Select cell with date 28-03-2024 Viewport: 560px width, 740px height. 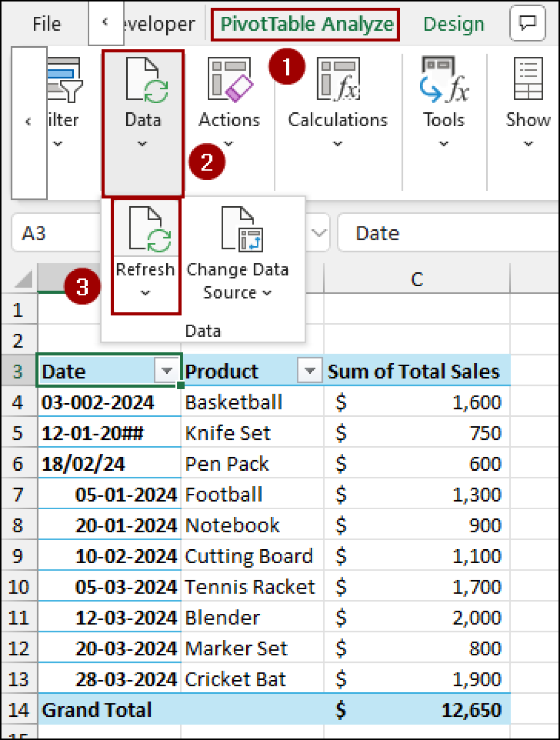pyautogui.click(x=109, y=680)
